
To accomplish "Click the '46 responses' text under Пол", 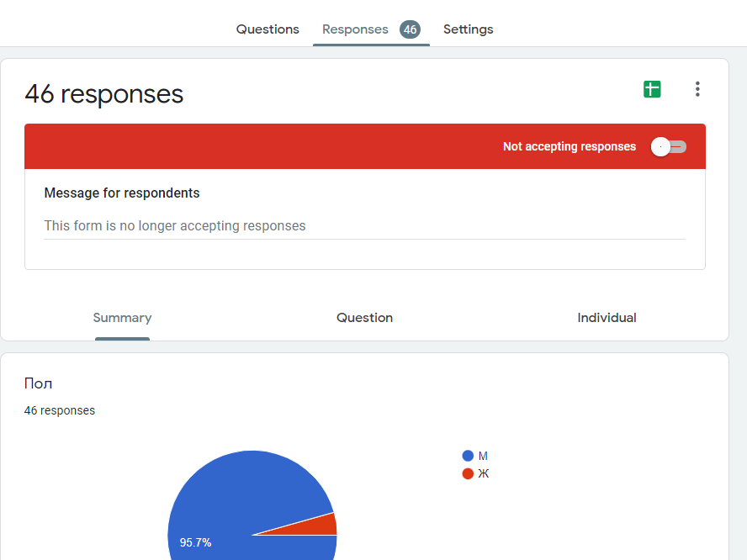I will (60, 410).
